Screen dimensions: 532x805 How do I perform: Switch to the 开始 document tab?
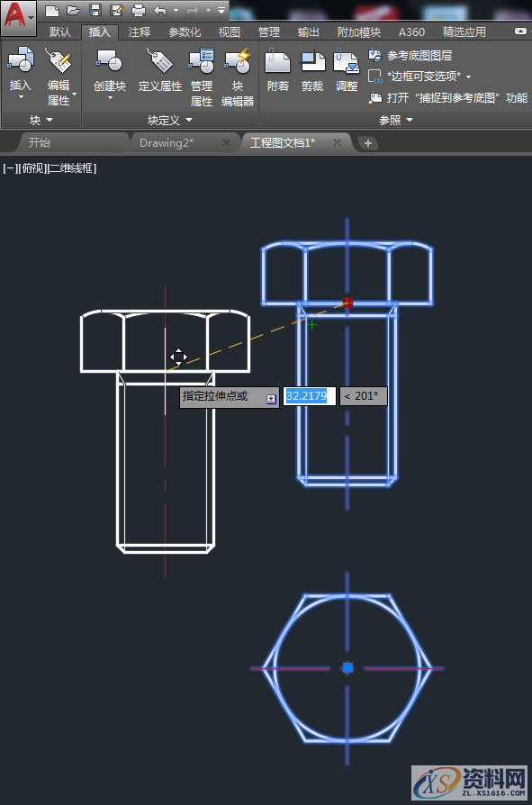(x=40, y=143)
